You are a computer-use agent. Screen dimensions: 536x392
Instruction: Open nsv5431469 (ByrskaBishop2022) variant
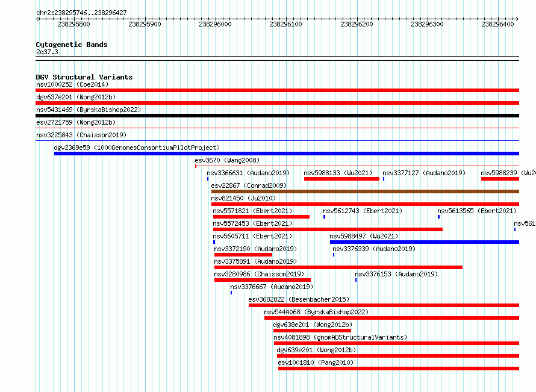[89, 110]
